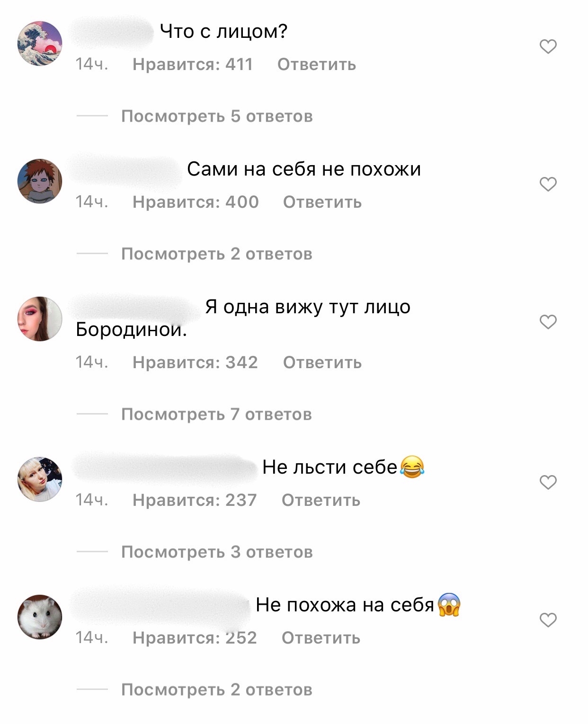588x724 pixels.
Task: Like the comment 'Что с лицом?'
Action: pos(548,46)
